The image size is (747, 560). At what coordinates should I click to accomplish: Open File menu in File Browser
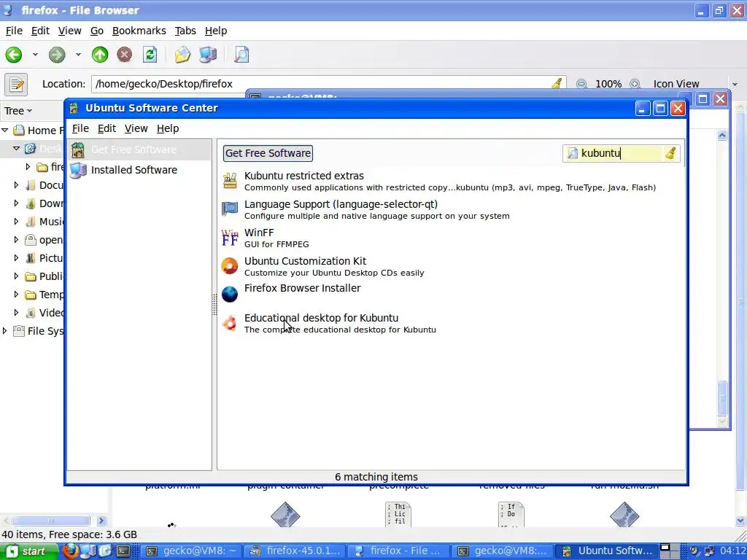(14, 31)
